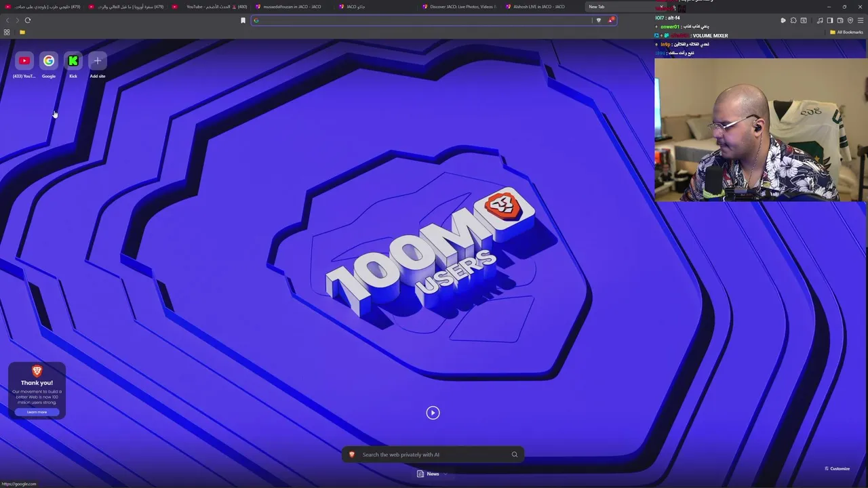Viewport: 868px width, 488px height.
Task: Open the apps grid in bookmarks bar
Action: 7,32
